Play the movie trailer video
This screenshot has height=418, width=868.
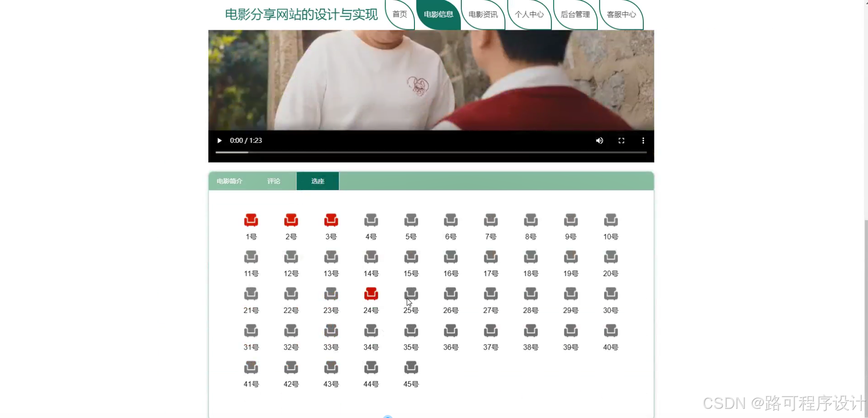219,141
